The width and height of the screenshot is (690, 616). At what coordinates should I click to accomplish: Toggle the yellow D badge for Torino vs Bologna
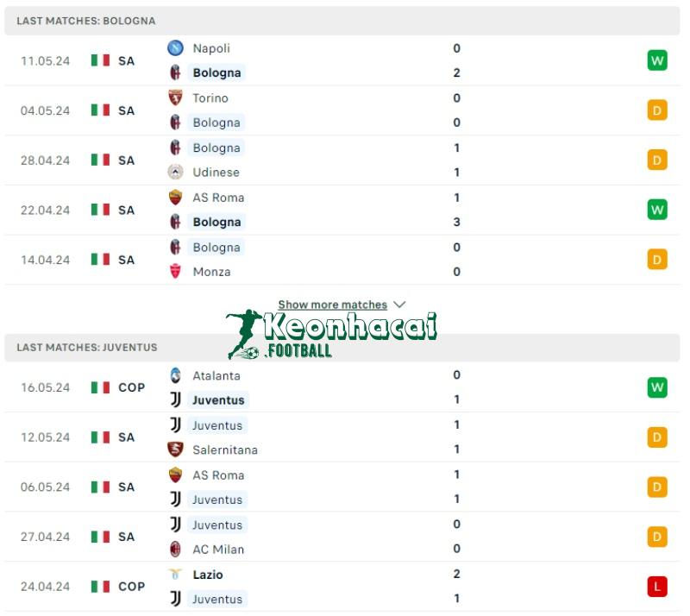[x=657, y=110]
